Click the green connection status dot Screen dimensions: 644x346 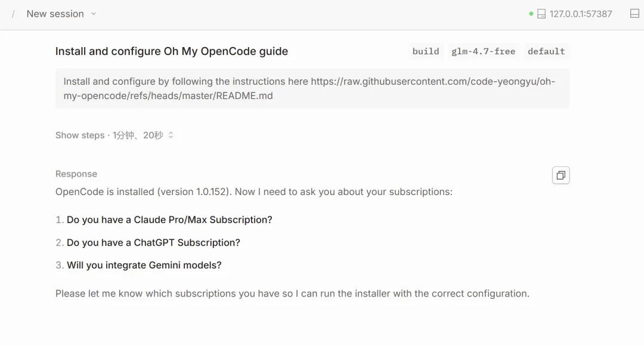coord(531,14)
